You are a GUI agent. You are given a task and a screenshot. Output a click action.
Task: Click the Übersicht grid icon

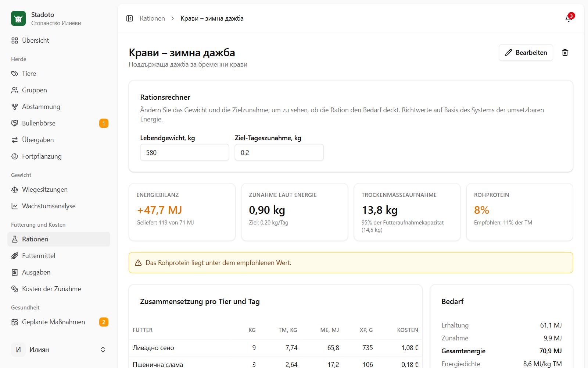[x=15, y=40]
